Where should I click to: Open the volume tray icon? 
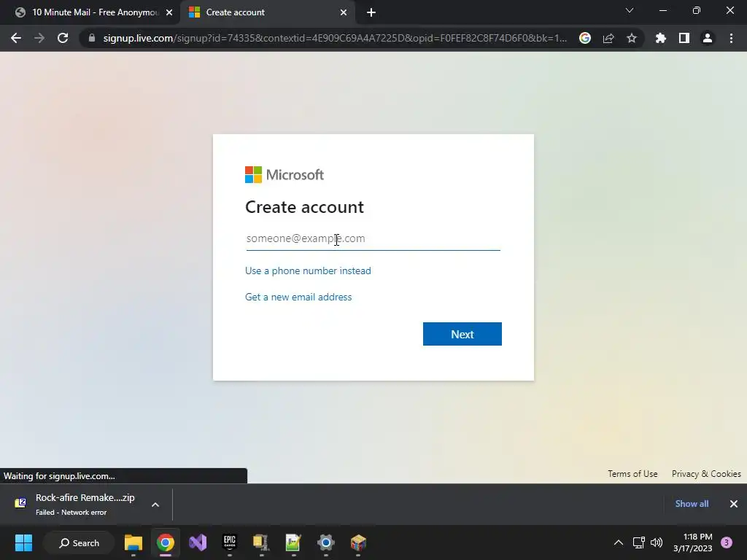657,542
